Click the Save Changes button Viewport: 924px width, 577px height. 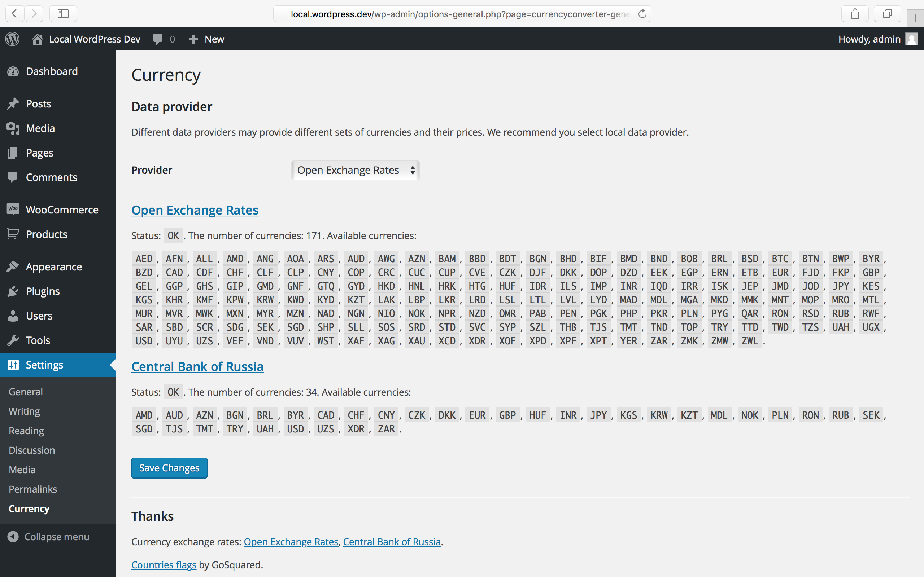(169, 467)
